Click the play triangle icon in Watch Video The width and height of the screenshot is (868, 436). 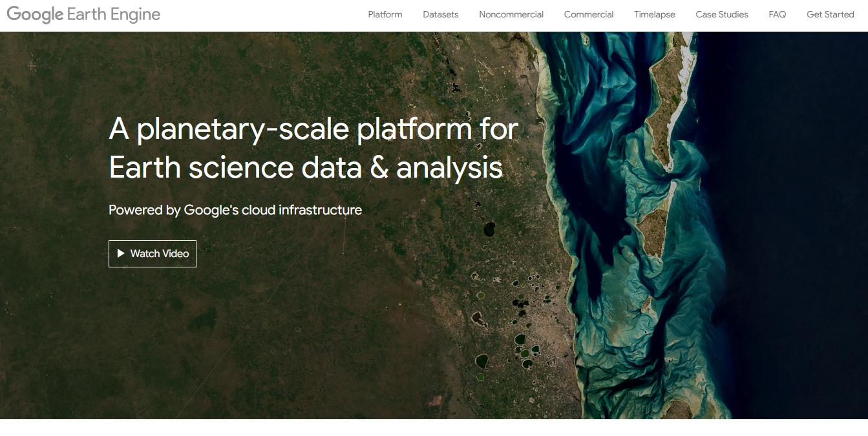pyautogui.click(x=121, y=254)
